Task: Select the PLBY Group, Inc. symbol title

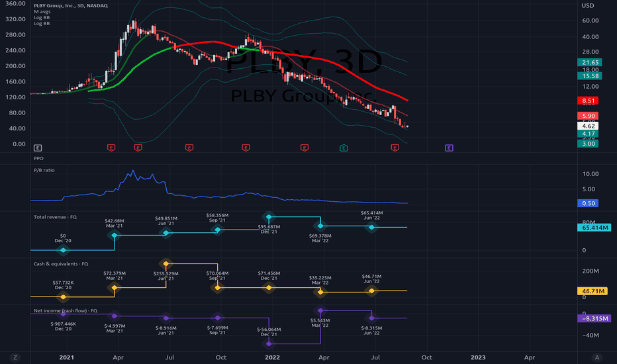Action: tap(71, 5)
